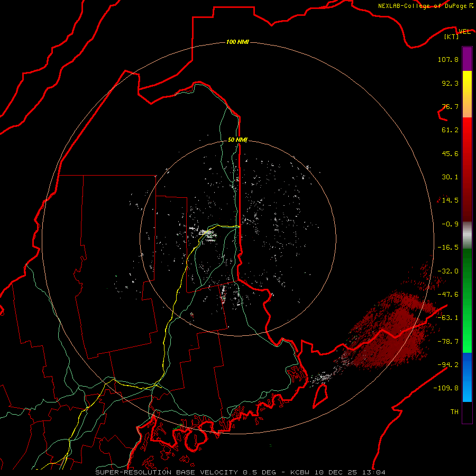Click the blue segment of the color bar
This screenshot has height=476, width=476.
click(x=467, y=364)
